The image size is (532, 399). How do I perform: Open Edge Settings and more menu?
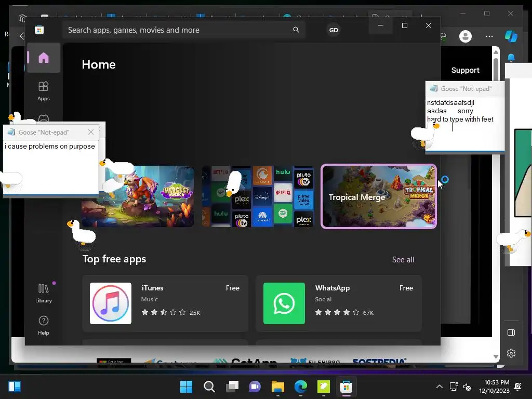(489, 36)
